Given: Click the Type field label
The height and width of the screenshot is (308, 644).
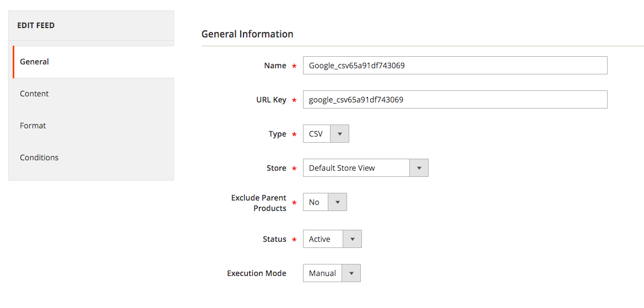Looking at the screenshot, I should point(277,134).
